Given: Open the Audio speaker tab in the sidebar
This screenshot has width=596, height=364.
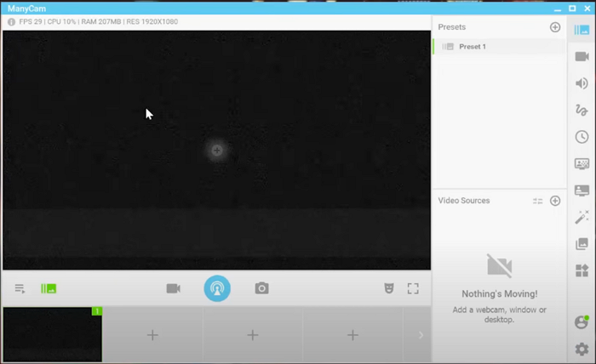Looking at the screenshot, I should [582, 83].
